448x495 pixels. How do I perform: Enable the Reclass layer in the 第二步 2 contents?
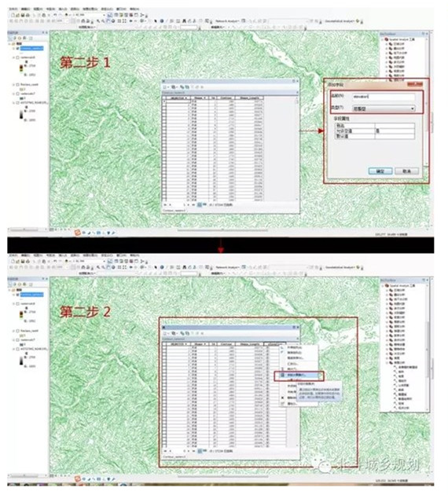(17, 331)
